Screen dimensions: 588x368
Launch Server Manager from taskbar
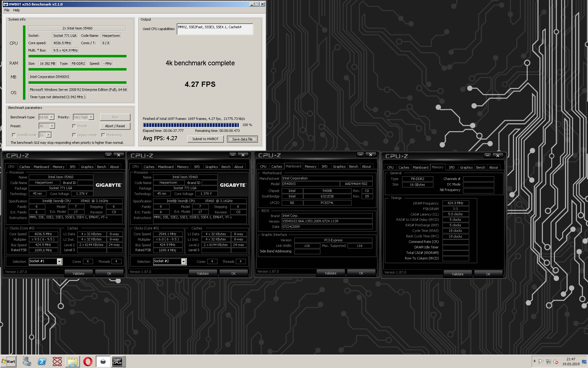(27, 362)
